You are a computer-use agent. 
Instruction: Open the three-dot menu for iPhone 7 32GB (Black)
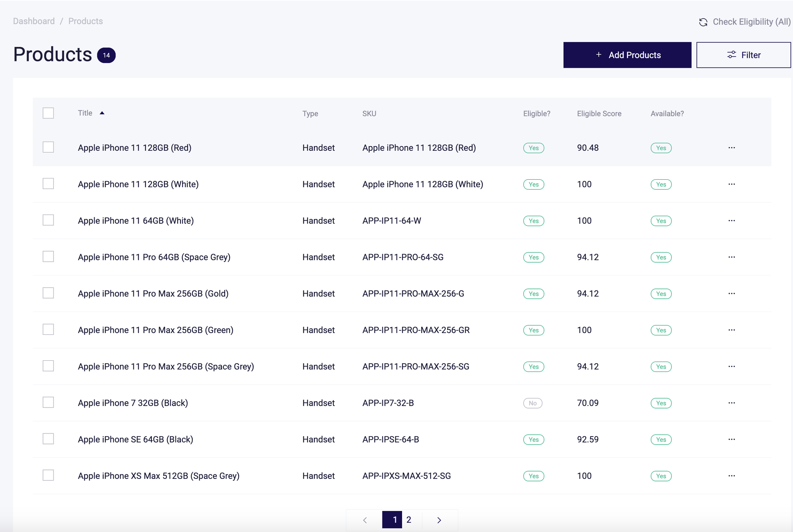(732, 403)
